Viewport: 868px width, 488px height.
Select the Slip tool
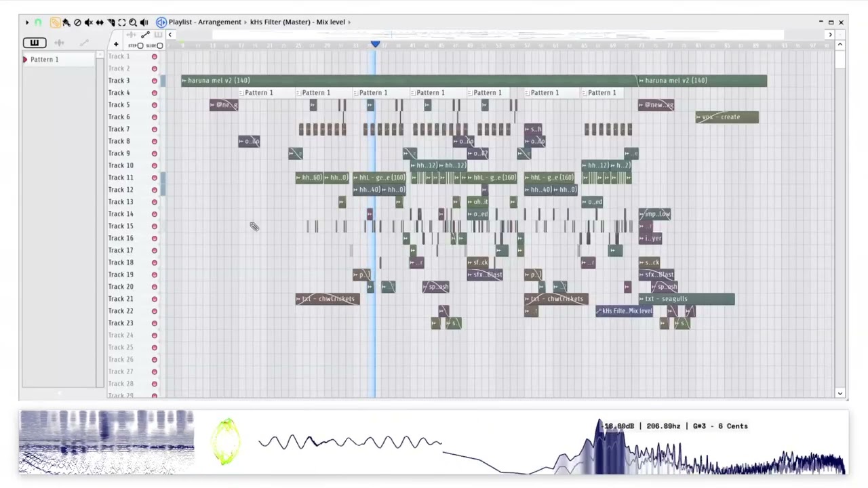(x=100, y=22)
